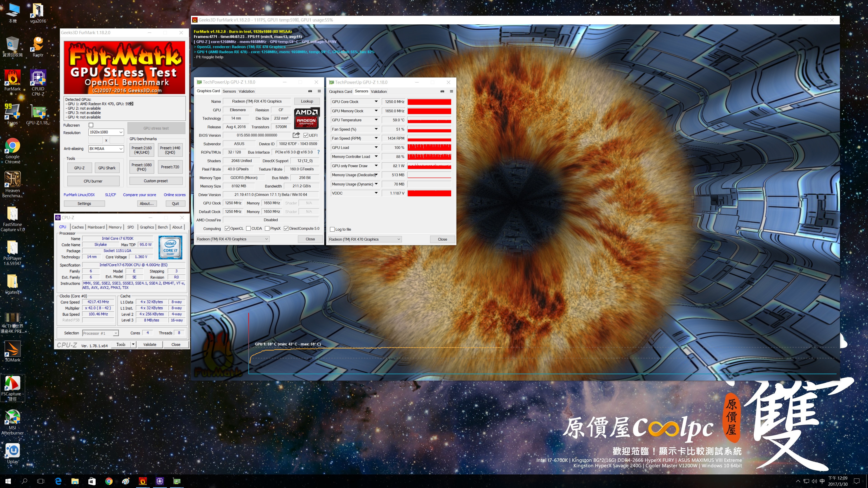Open MSI Afterburner desktop icon
Image resolution: width=868 pixels, height=488 pixels.
click(12, 422)
